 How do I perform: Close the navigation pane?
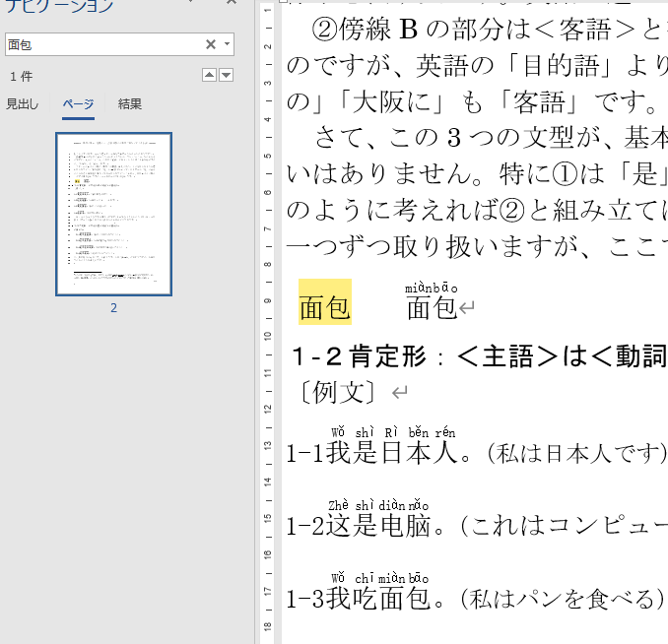tap(232, 2)
